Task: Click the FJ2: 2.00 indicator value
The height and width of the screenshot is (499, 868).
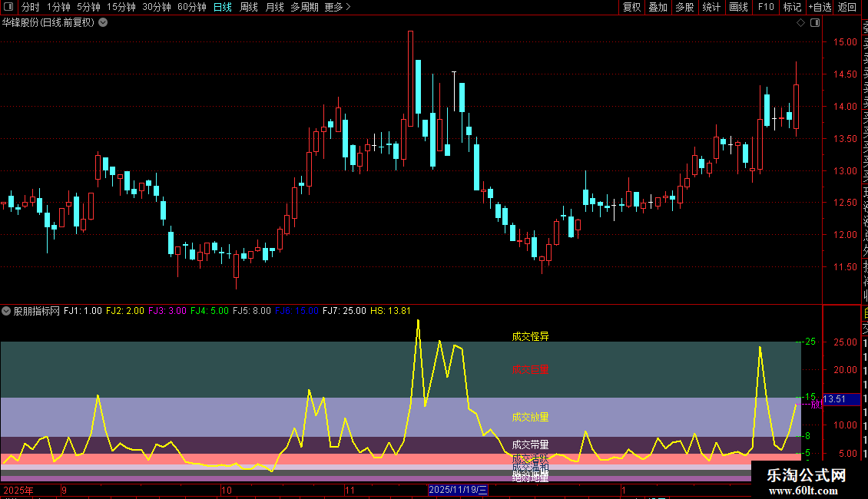Action: 125,311
